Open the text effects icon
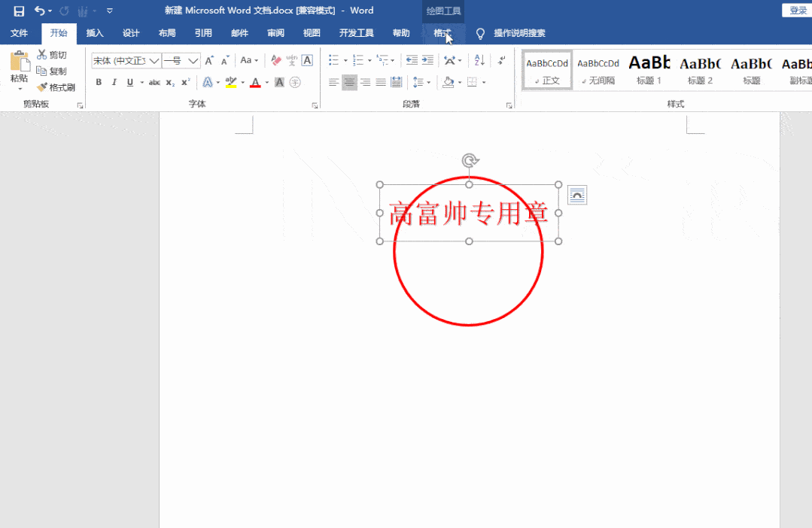This screenshot has height=528, width=812. (208, 82)
